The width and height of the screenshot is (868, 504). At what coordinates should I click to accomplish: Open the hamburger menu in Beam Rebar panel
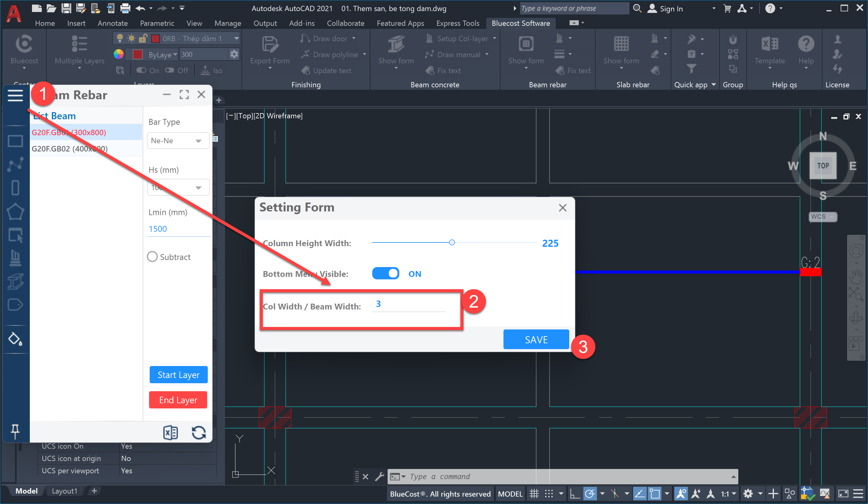[15, 96]
